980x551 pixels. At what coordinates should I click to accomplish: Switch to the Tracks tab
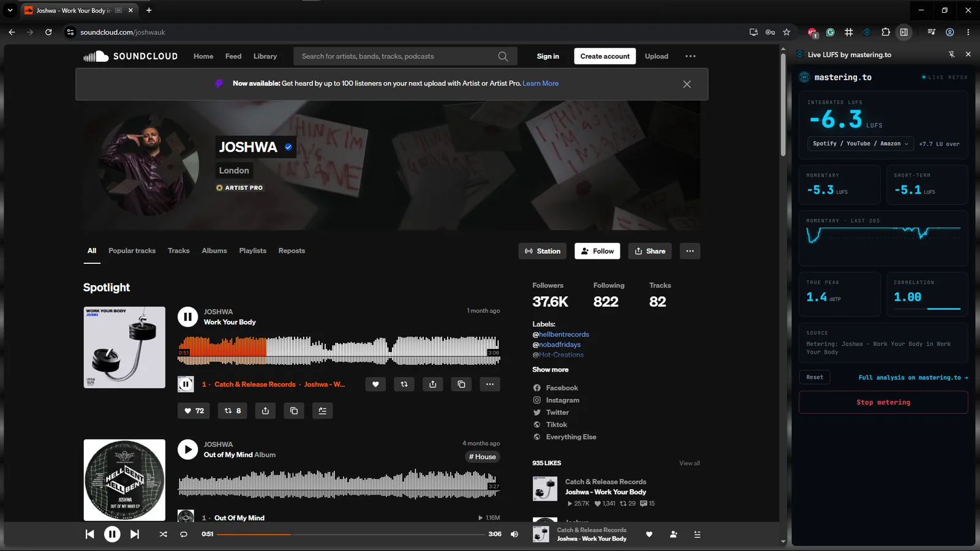pyautogui.click(x=179, y=251)
